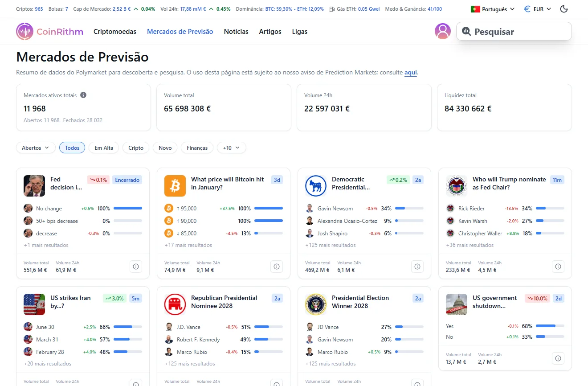This screenshot has height=386, width=588.
Task: Open the info icon on the Bitcoin price card
Action: point(277,266)
